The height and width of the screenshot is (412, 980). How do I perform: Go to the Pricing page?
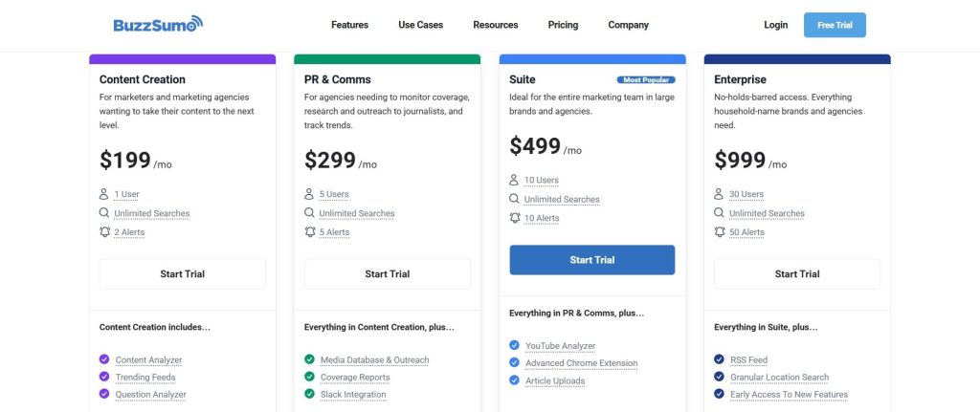click(x=563, y=25)
